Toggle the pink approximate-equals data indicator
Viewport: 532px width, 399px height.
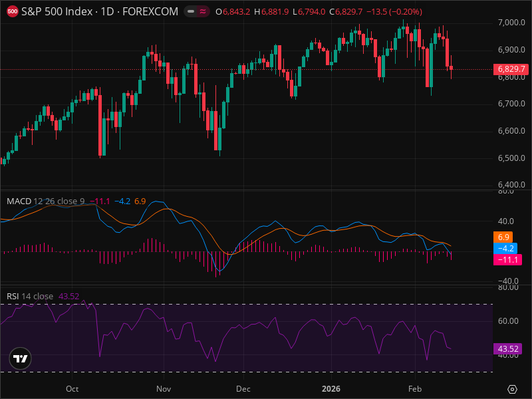[x=203, y=11]
